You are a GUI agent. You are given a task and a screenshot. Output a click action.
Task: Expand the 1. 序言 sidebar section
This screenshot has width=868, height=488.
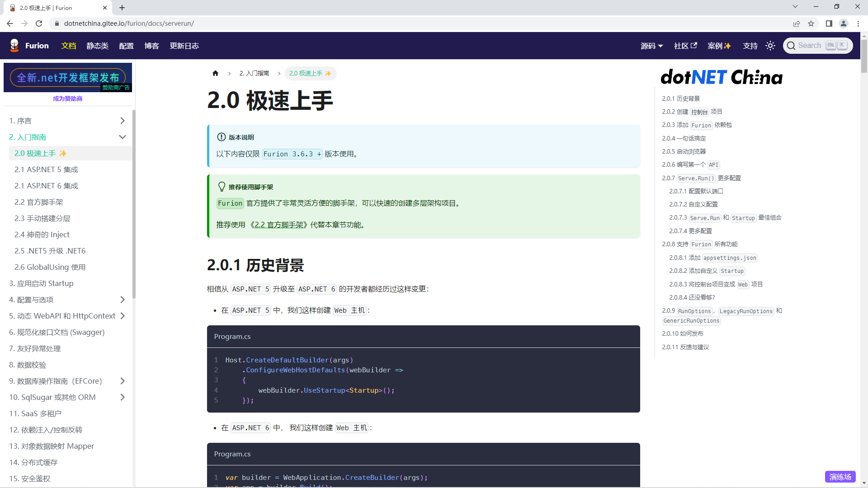[x=122, y=121]
